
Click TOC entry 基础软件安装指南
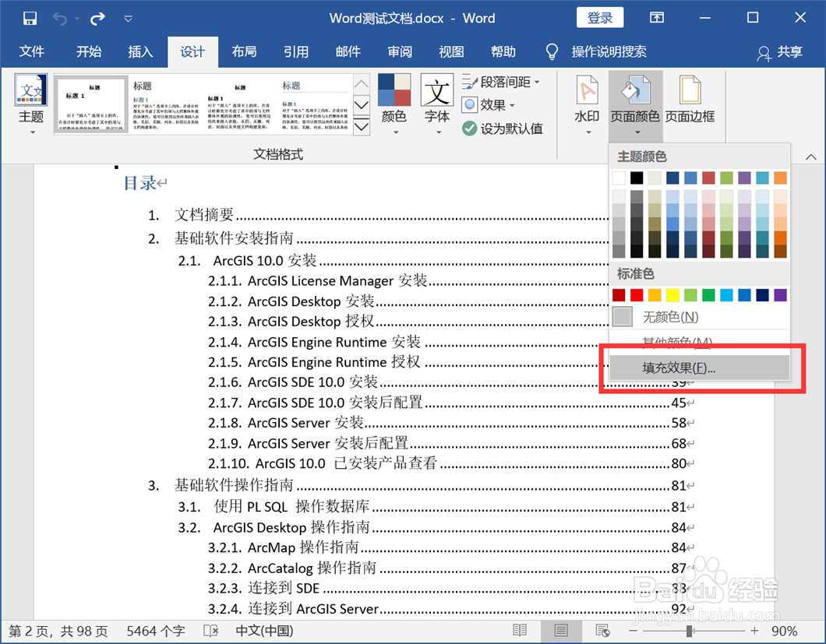tap(234, 238)
